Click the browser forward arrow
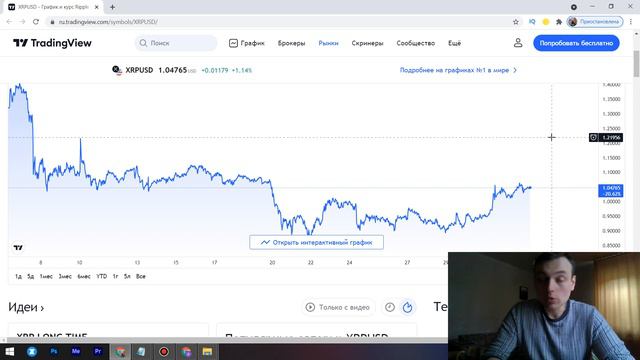Screen dimensions: 640x360 (22, 22)
